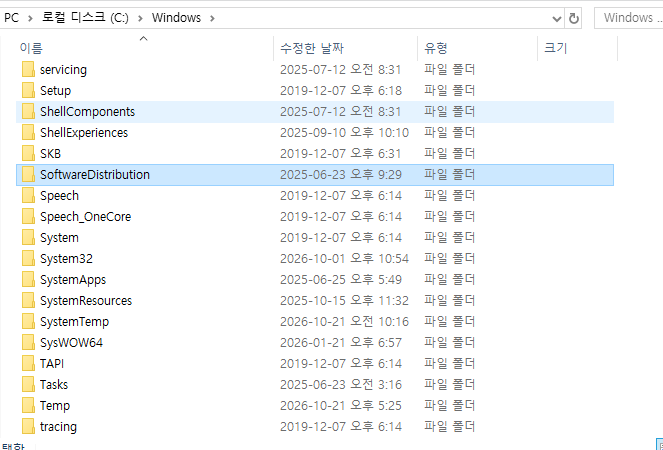
Task: Click date 2026-10-21 오전 10:16
Action: click(344, 322)
